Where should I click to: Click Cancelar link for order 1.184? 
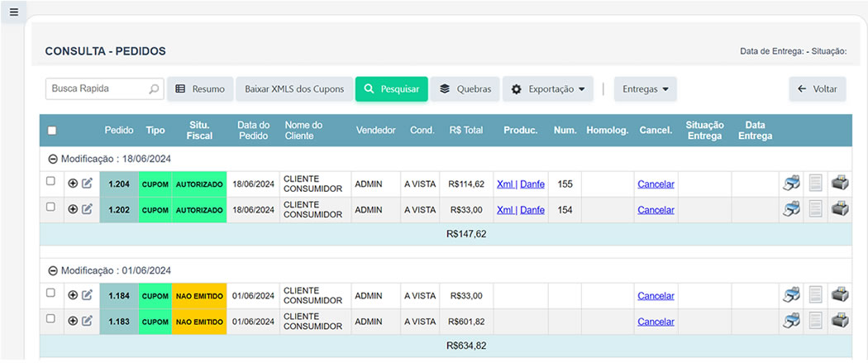pyautogui.click(x=656, y=296)
